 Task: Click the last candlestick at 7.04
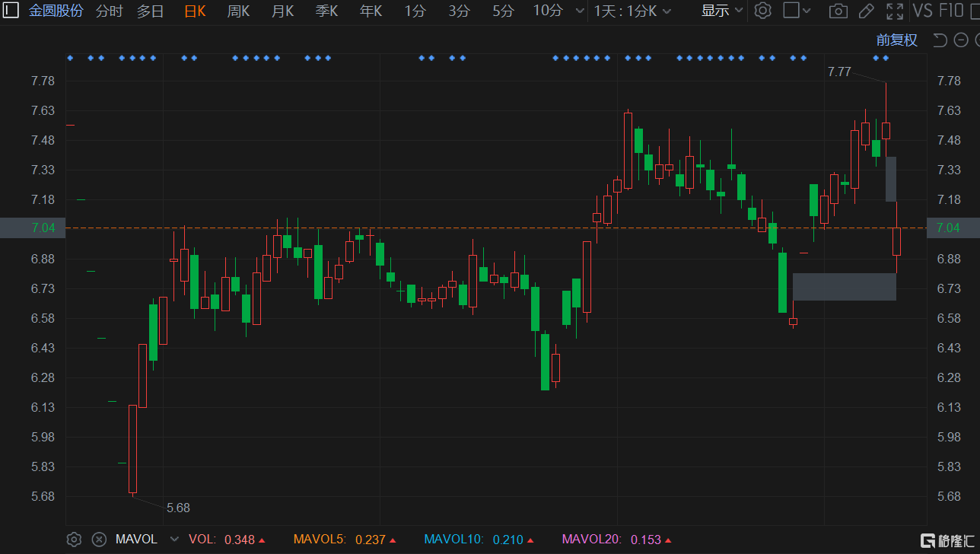pyautogui.click(x=896, y=241)
